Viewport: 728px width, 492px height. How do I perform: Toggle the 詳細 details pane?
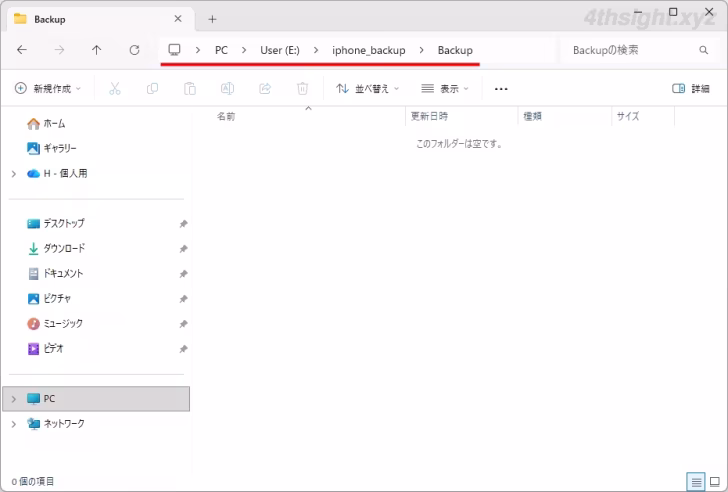690,88
